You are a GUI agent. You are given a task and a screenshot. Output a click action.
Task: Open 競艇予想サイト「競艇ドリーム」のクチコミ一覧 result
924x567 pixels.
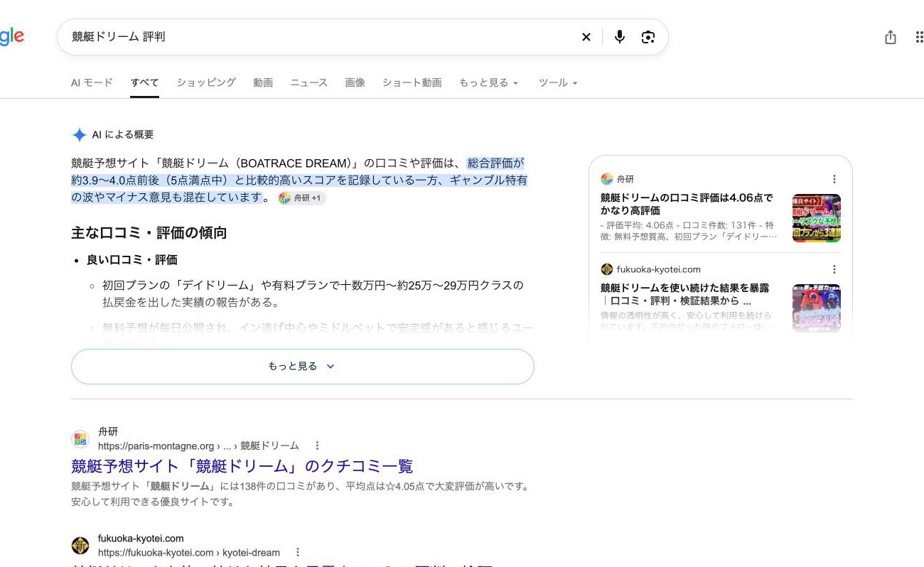tap(242, 466)
